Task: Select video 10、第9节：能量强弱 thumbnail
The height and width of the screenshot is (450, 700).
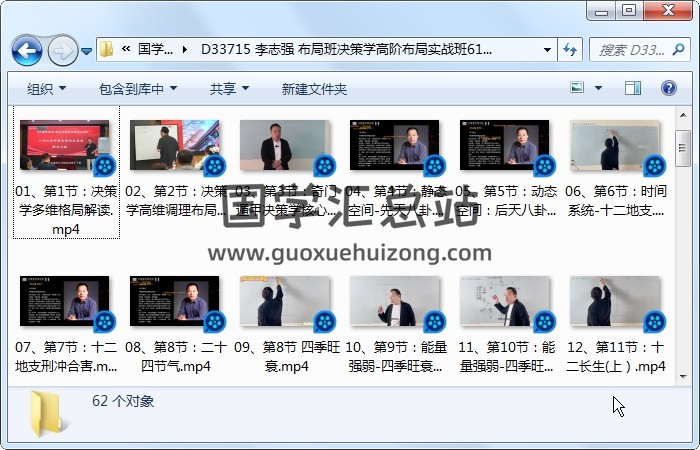Action: 394,300
